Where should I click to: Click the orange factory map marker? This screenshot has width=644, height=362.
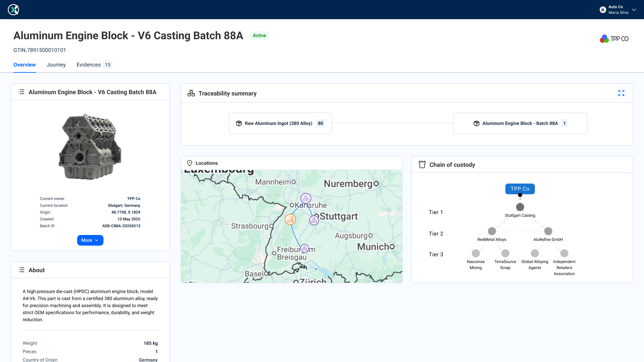point(290,220)
